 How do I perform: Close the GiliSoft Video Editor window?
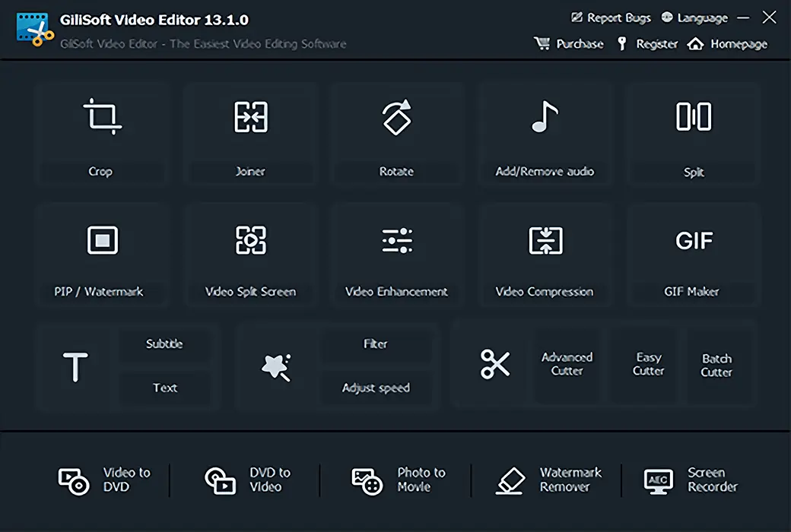pos(769,17)
